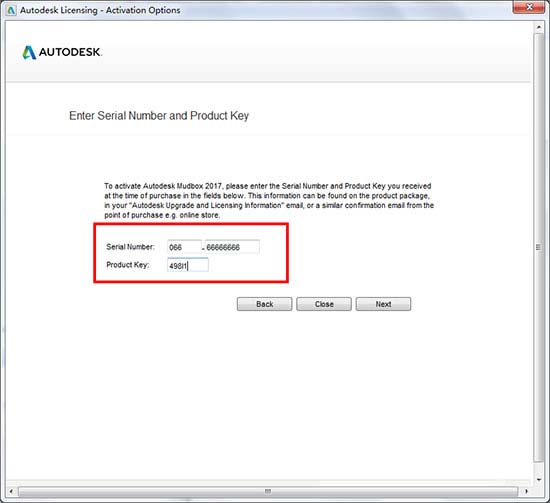Click the 'Product Key:' label
The width and height of the screenshot is (550, 503).
[128, 265]
